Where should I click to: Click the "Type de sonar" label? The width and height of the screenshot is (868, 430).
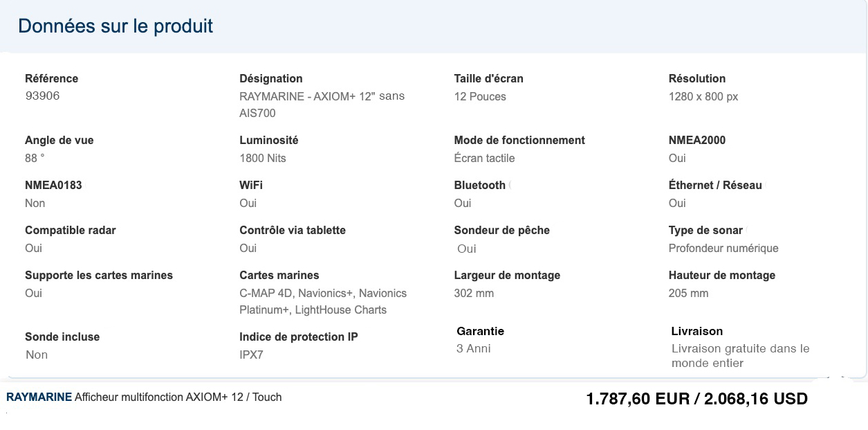pyautogui.click(x=705, y=231)
